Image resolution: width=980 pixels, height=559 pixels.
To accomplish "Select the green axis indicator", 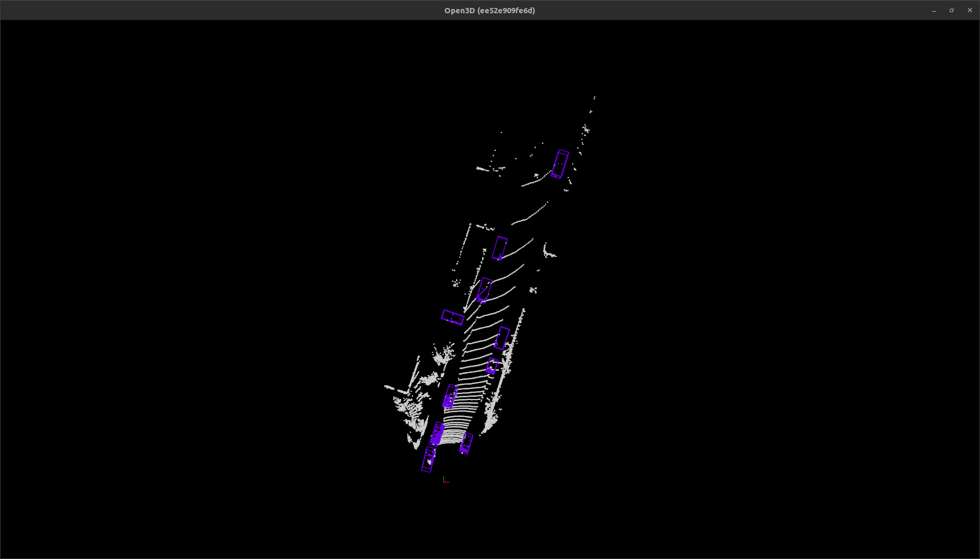I will (444, 478).
